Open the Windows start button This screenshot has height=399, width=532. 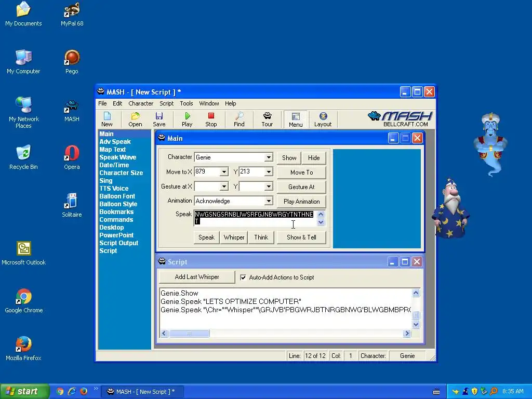(24, 392)
